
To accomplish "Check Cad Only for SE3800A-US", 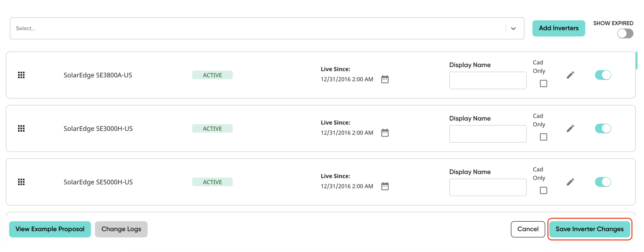I will coord(543,84).
